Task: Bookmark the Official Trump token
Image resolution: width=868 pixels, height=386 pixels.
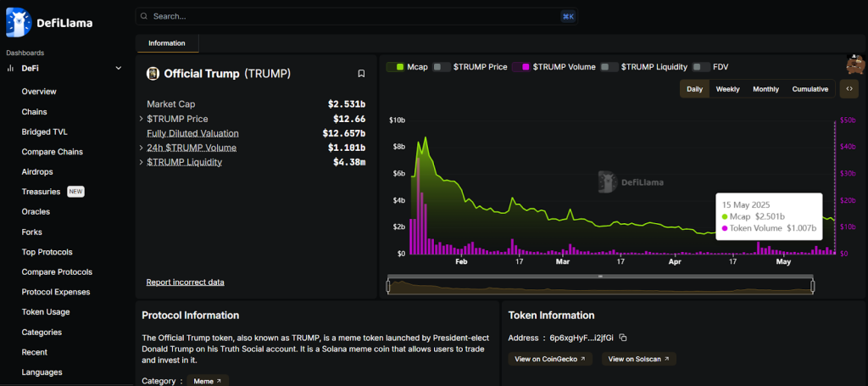Action: pyautogui.click(x=361, y=73)
